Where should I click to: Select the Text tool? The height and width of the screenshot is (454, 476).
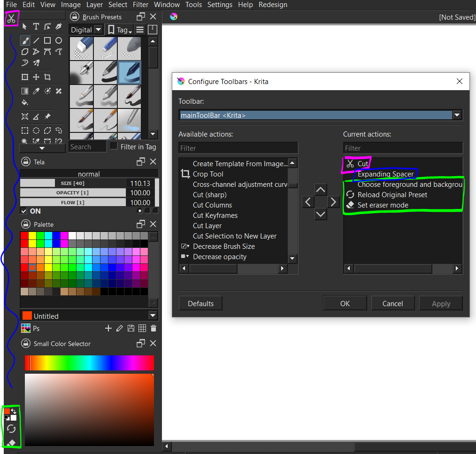coord(36,27)
